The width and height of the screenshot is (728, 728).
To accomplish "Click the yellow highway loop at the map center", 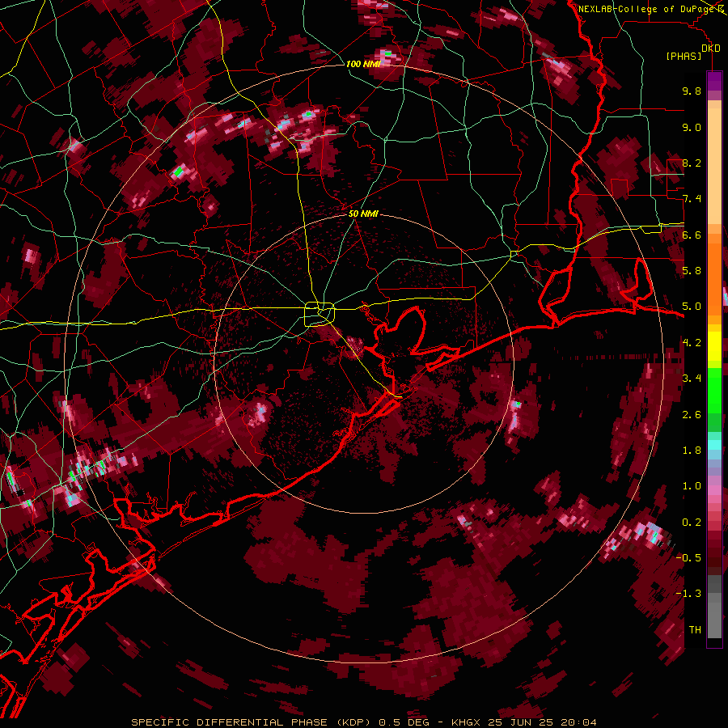I will tap(320, 314).
